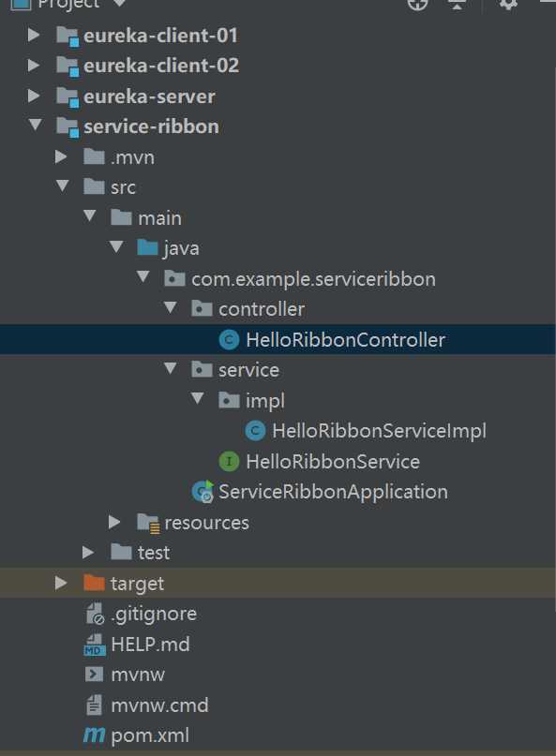The width and height of the screenshot is (556, 756).
Task: Click the collapse all icon in header
Action: click(x=457, y=4)
